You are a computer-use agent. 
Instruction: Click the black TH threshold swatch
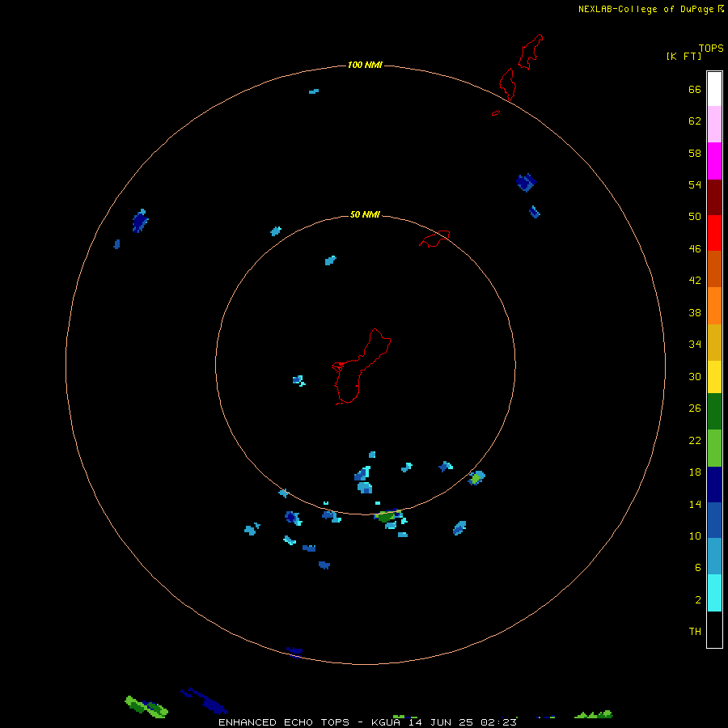(x=714, y=629)
